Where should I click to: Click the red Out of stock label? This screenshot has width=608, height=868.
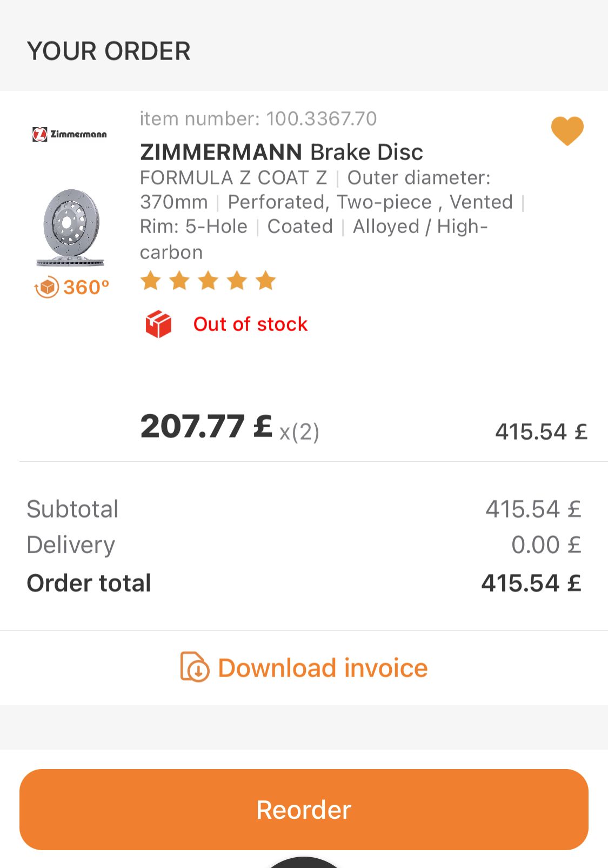[x=250, y=324]
